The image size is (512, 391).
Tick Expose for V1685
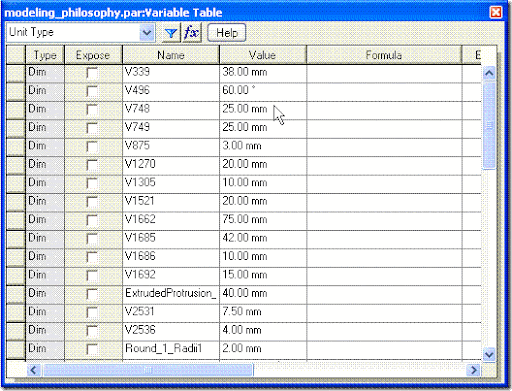(x=92, y=239)
